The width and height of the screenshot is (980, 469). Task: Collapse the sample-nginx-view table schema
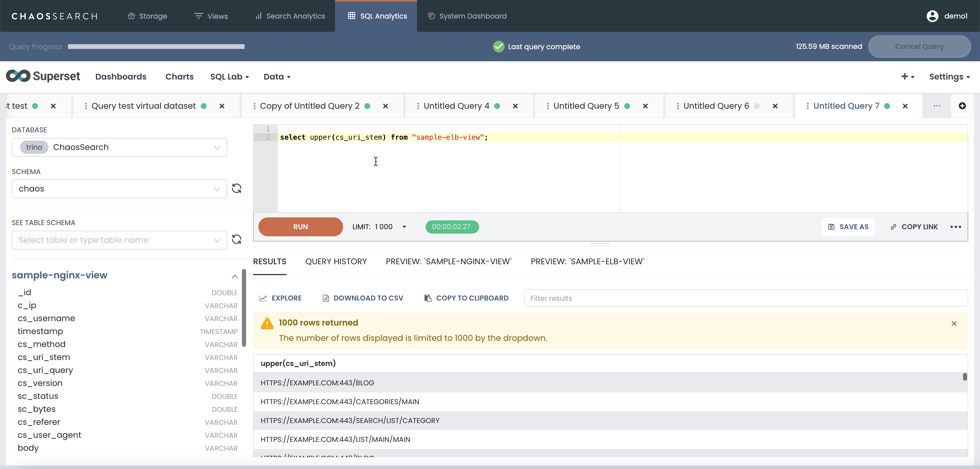click(235, 276)
